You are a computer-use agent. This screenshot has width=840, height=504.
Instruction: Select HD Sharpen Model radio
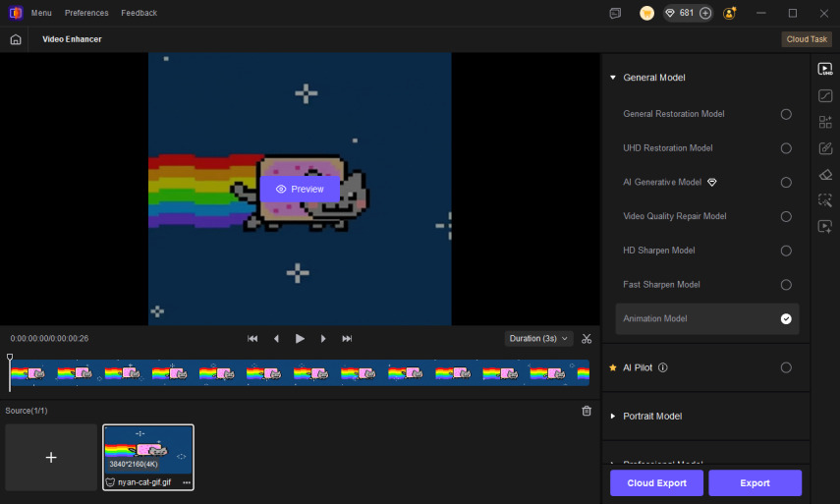786,251
